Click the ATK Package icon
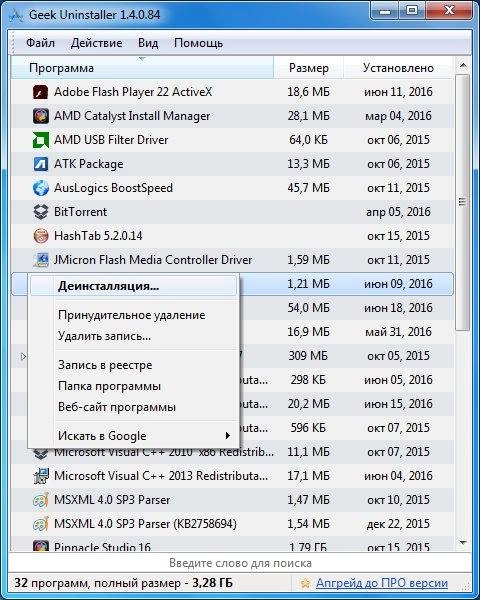 (41, 164)
